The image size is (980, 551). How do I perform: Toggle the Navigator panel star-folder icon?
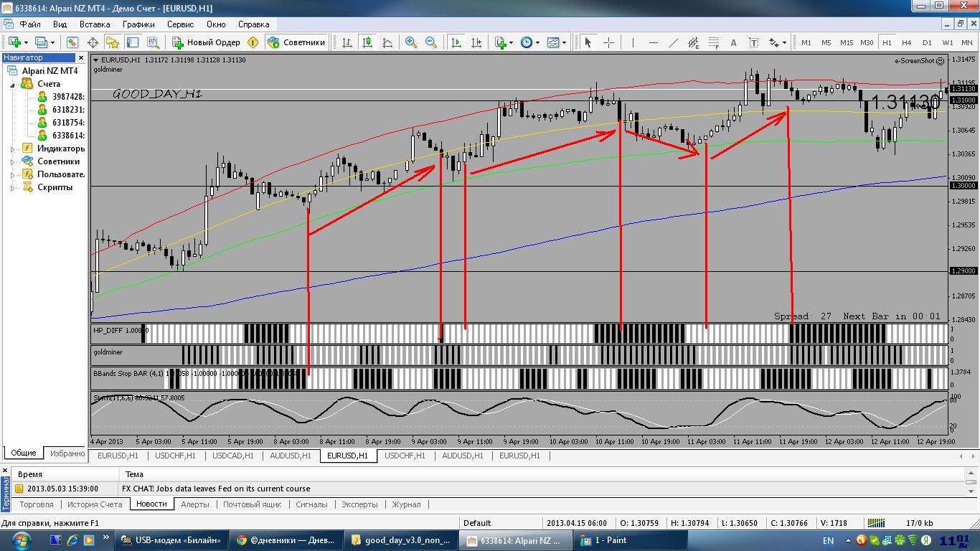(x=113, y=42)
